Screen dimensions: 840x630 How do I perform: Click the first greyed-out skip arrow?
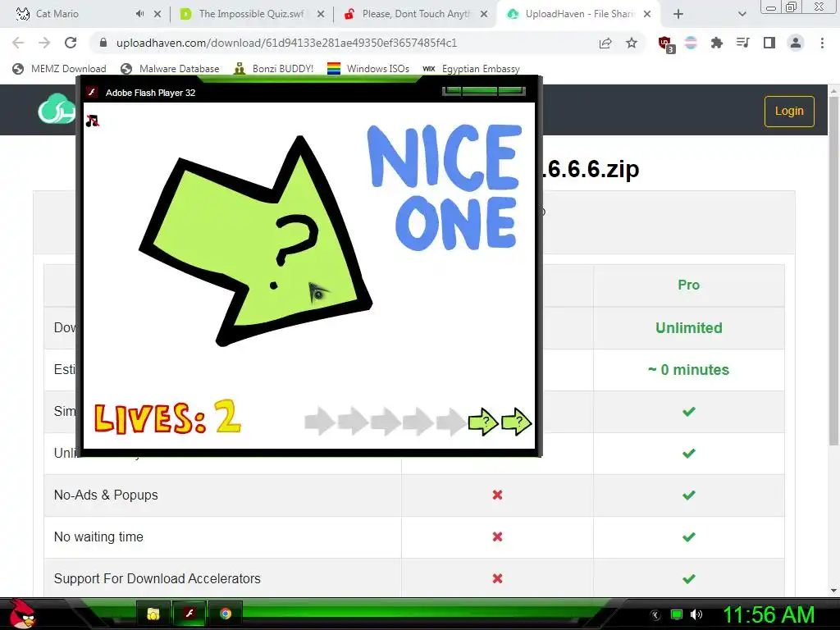click(x=320, y=421)
